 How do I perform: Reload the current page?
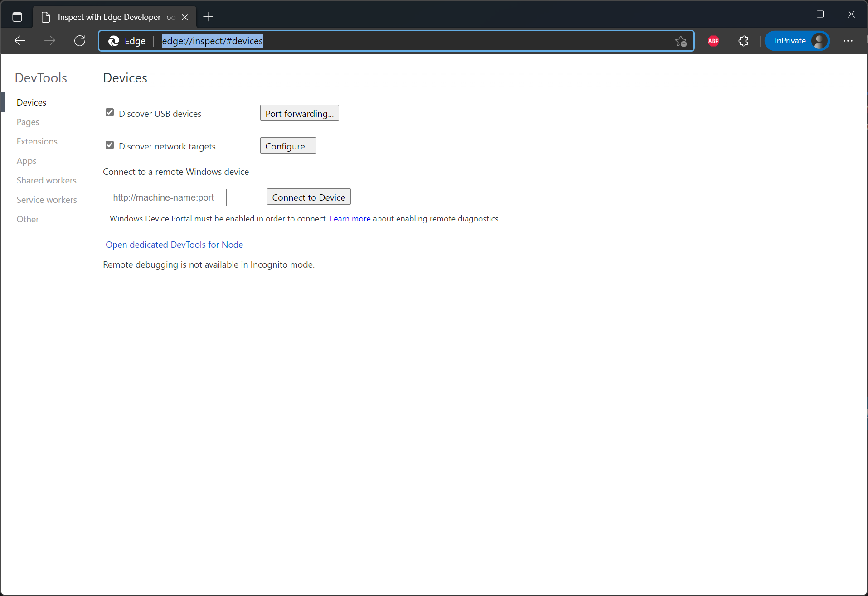80,41
